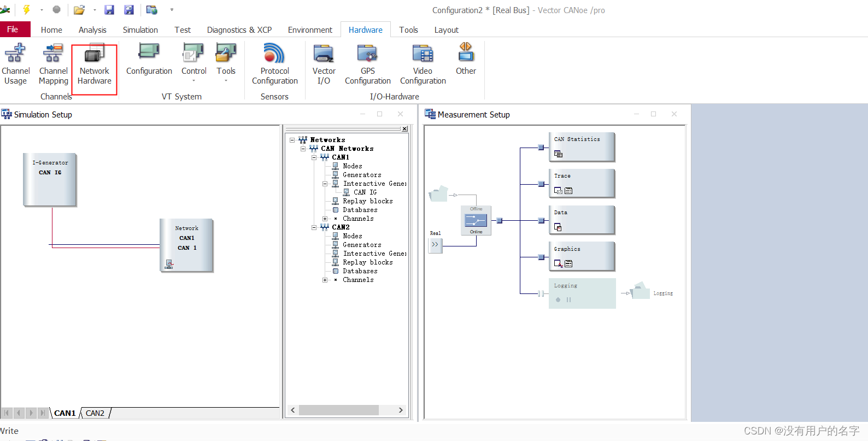Open the Data block
Screen dimensions: 868x441
pos(582,220)
